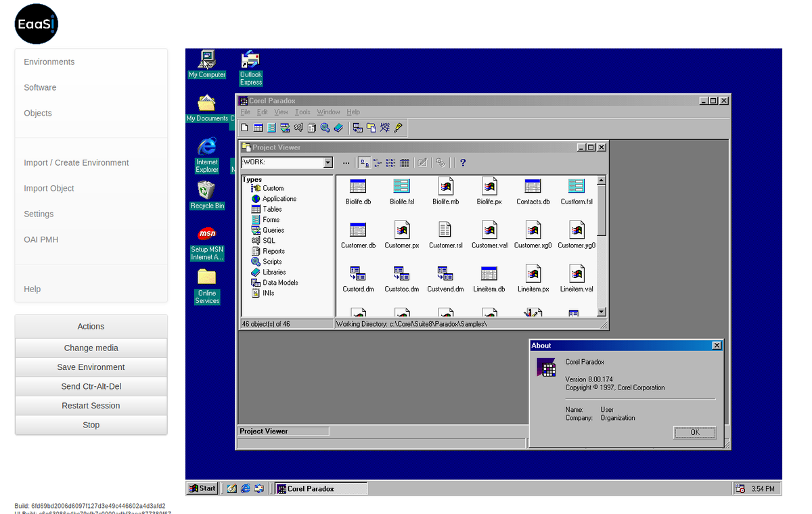This screenshot has height=514, width=812.
Task: Click the Script toolbar icon
Action: click(325, 127)
